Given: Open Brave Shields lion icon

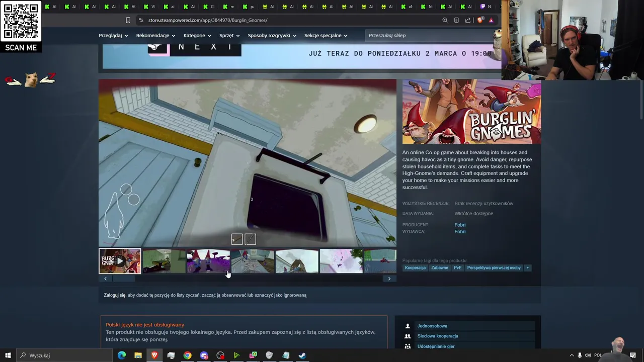Looking at the screenshot, I should coord(480,20).
